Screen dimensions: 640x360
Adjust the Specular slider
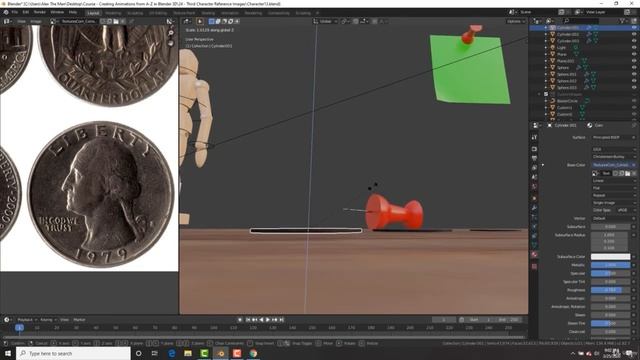click(611, 273)
